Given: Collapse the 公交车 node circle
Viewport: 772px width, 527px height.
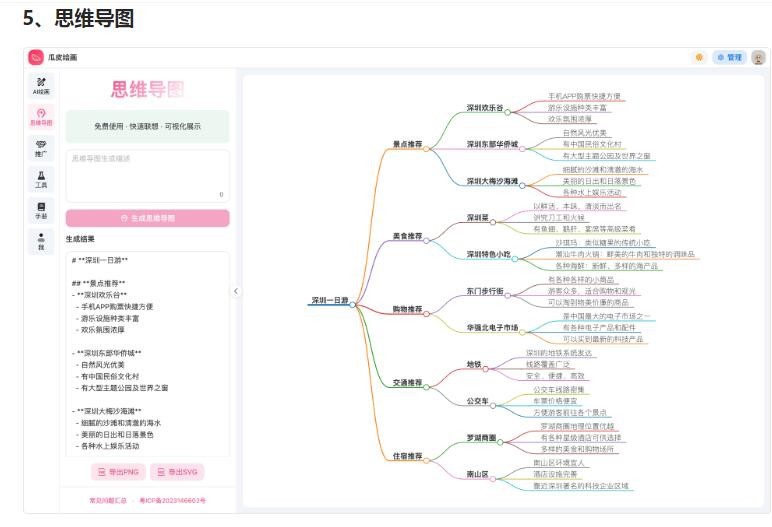Looking at the screenshot, I should [x=492, y=405].
